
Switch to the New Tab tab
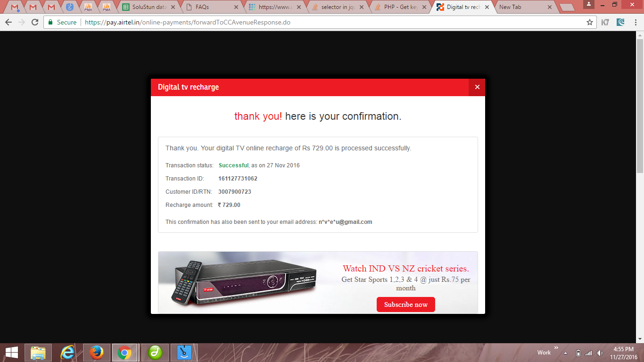coord(526,7)
